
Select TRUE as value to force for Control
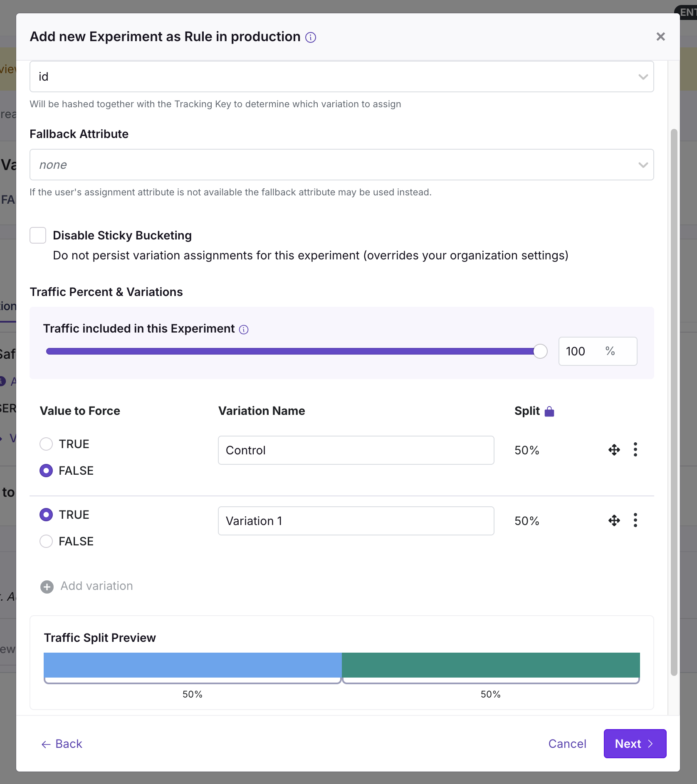point(46,444)
